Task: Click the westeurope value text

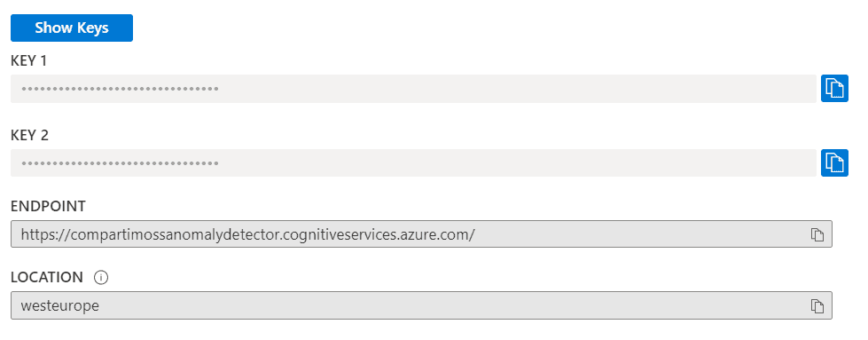Action: (x=59, y=305)
